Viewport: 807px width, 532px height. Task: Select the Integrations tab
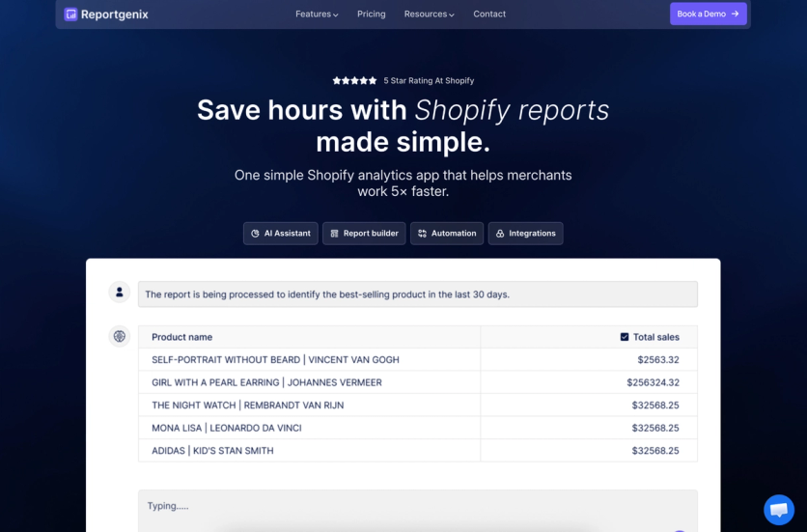point(525,234)
